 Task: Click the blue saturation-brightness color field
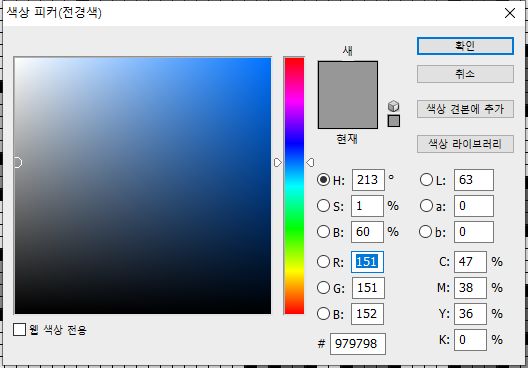143,186
